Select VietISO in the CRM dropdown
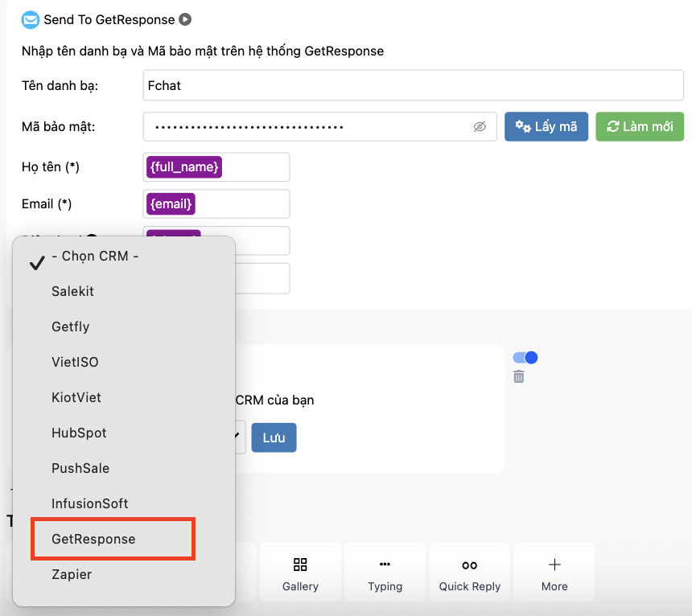Screen dimensions: 692x616 coord(124,362)
